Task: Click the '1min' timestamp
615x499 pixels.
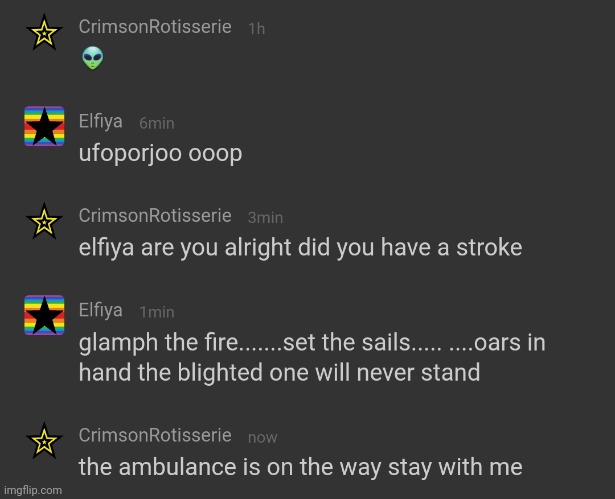Action: tap(157, 312)
